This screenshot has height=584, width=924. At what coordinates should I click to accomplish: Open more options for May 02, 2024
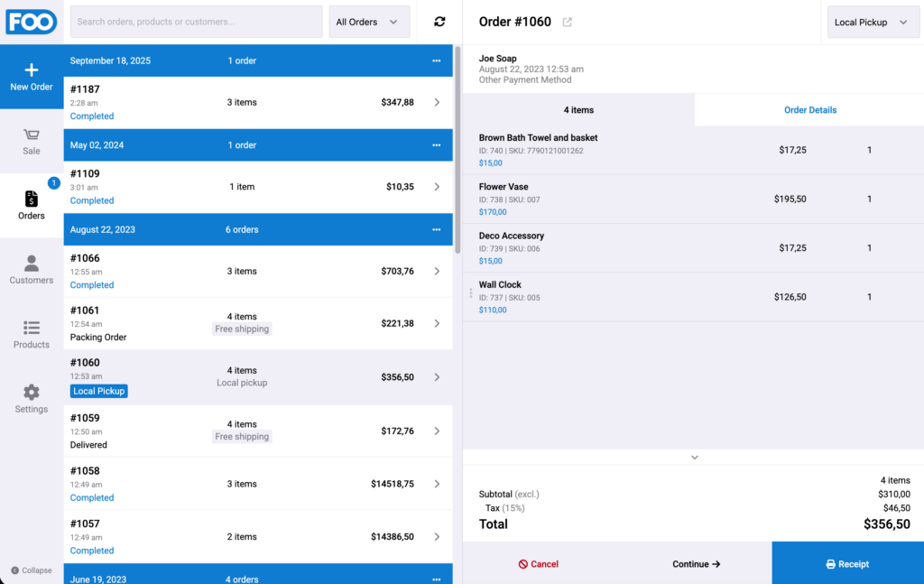[436, 145]
